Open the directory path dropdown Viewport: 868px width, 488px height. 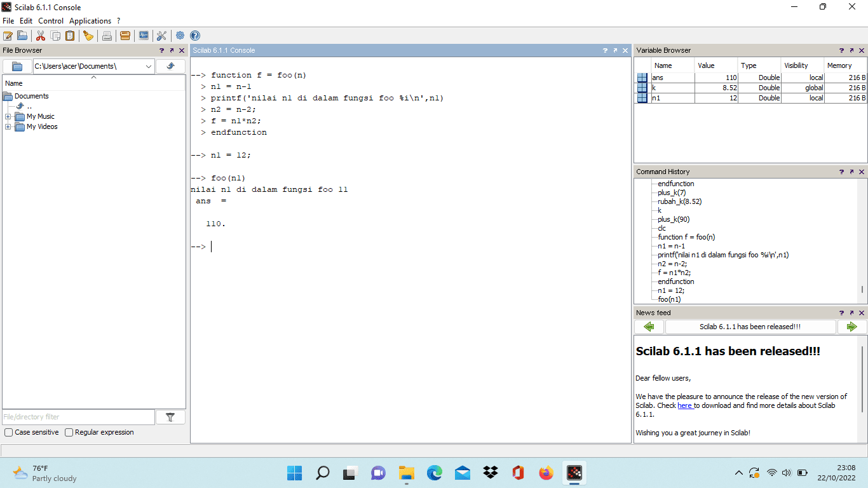(149, 66)
